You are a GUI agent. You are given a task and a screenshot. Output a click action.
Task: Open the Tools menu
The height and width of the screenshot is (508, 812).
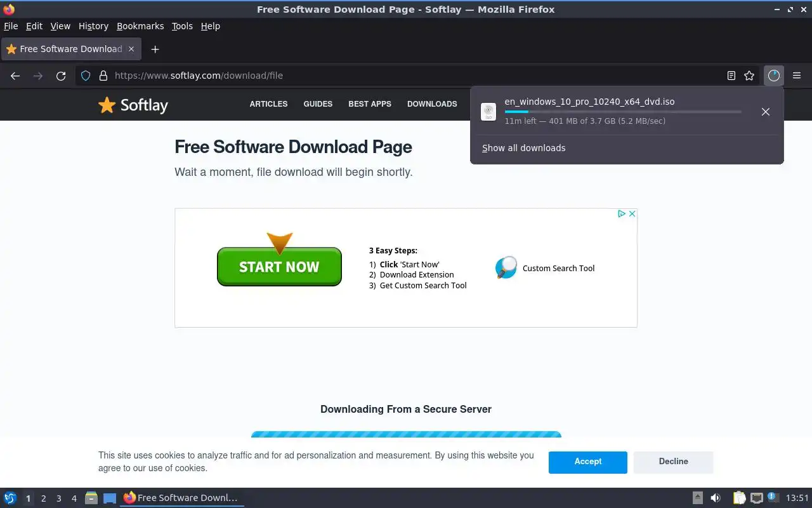(182, 26)
